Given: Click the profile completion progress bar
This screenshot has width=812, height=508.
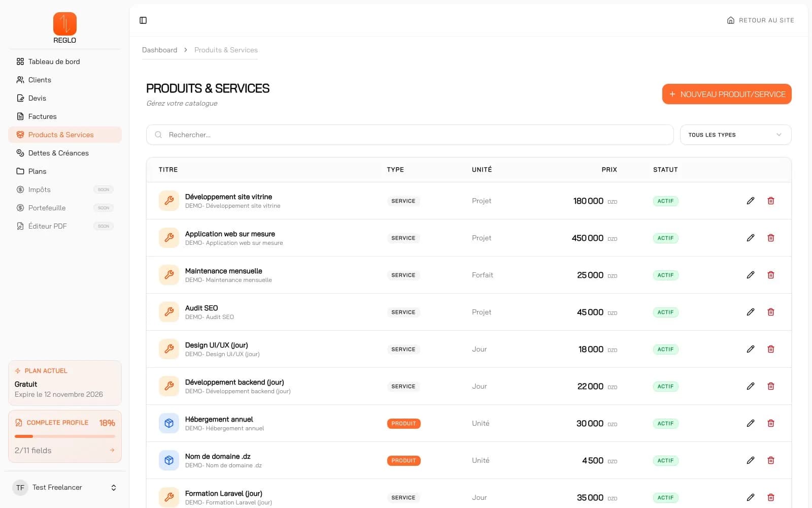Looking at the screenshot, I should (65, 436).
